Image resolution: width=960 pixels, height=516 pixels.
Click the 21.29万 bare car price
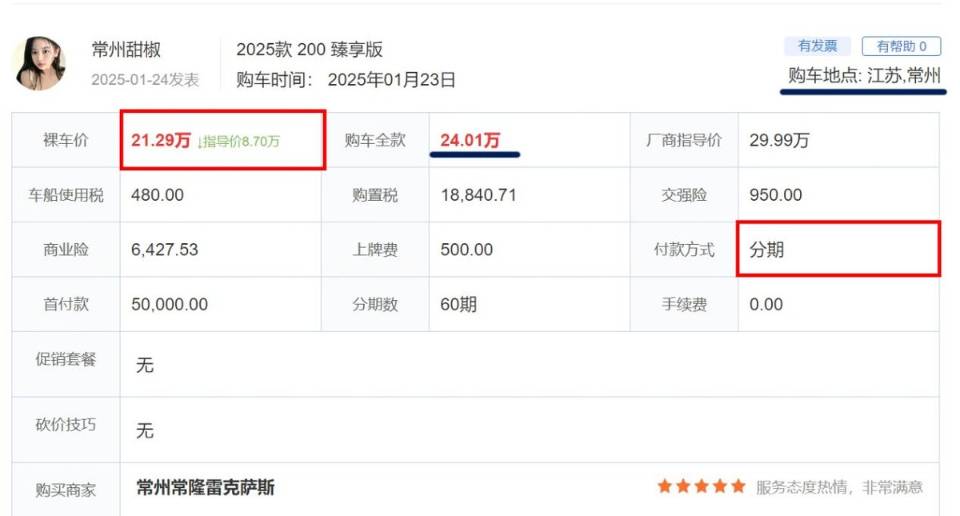tap(160, 141)
